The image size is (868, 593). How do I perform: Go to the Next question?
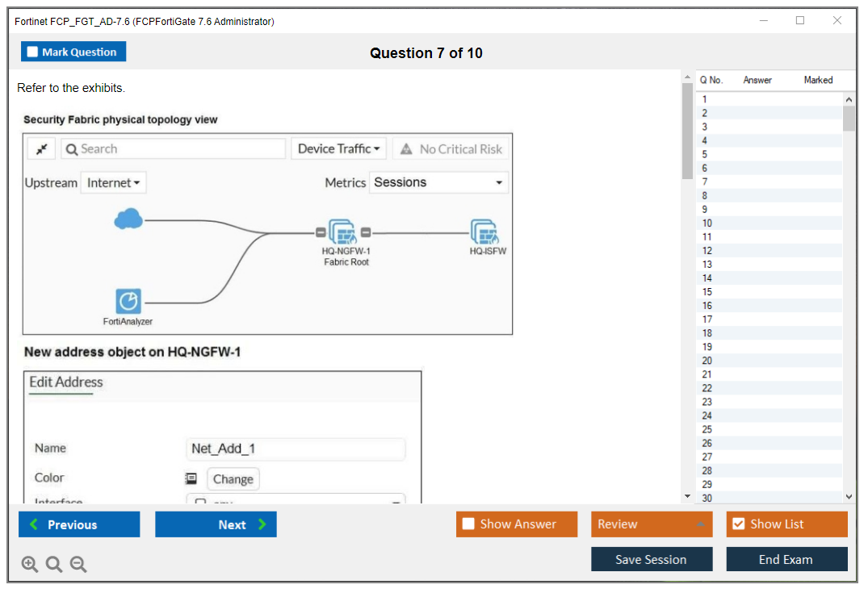[x=216, y=524]
